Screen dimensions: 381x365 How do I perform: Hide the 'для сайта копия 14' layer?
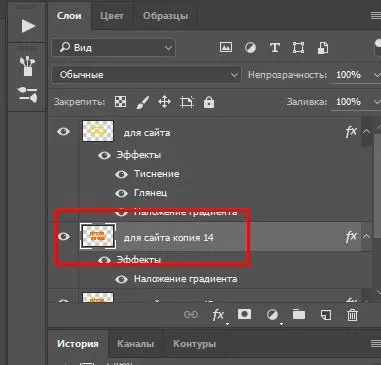click(x=63, y=236)
